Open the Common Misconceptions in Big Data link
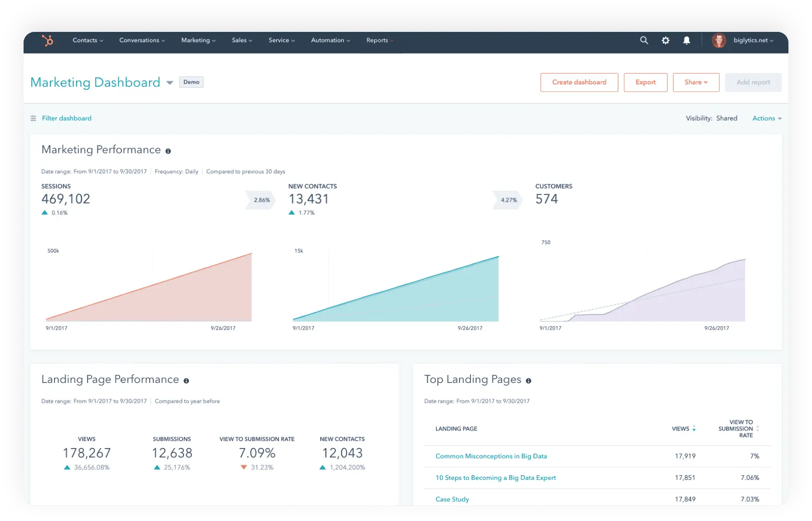 pyautogui.click(x=491, y=456)
